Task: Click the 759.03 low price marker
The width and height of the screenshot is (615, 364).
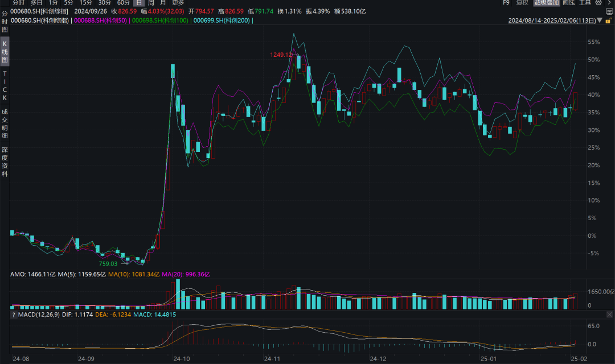Action: [x=108, y=264]
